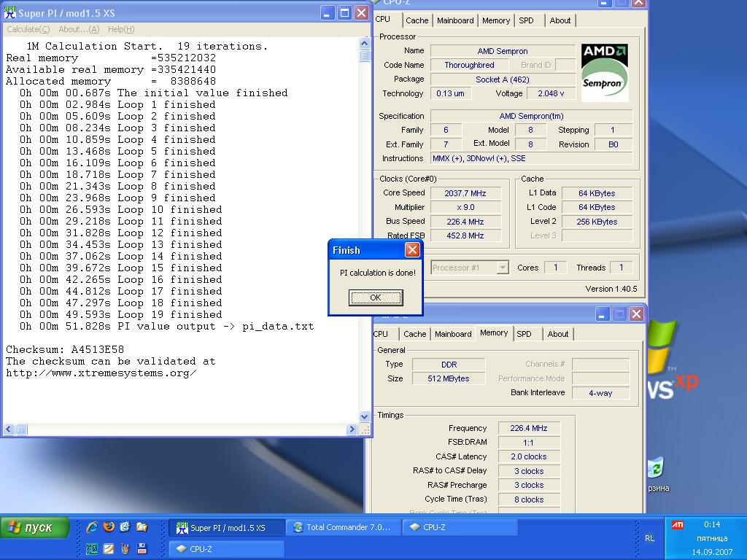Switch to Mainboard tab in upper CPU-Z window

[x=455, y=20]
